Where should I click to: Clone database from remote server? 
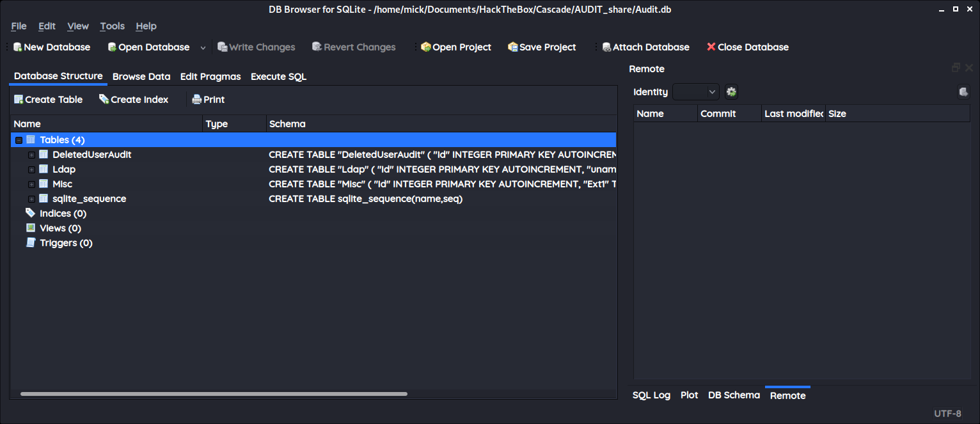[963, 91]
